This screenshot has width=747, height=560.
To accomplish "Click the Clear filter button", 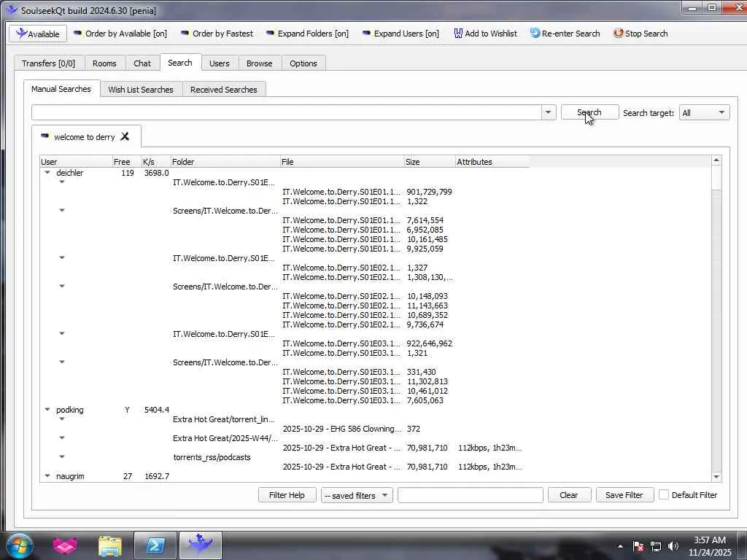I will pyautogui.click(x=569, y=495).
